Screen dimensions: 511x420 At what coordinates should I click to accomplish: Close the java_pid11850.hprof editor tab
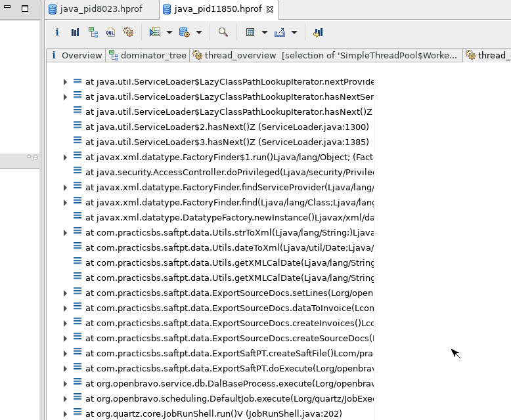(270, 9)
